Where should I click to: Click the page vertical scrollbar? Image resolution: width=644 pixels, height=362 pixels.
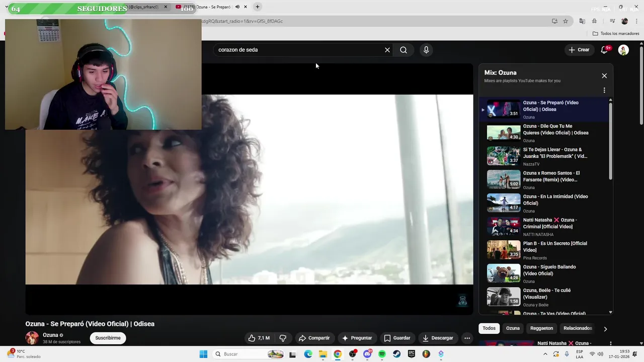click(641, 86)
